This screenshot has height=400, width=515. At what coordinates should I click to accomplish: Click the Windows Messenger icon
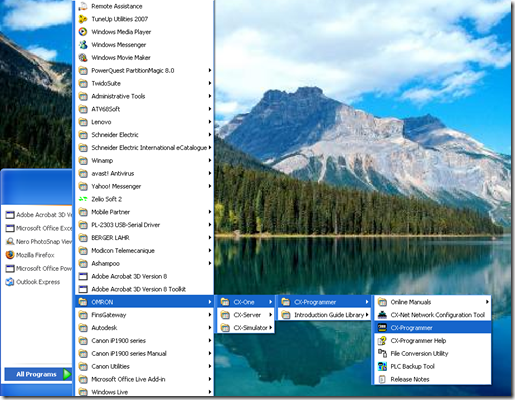click(83, 45)
